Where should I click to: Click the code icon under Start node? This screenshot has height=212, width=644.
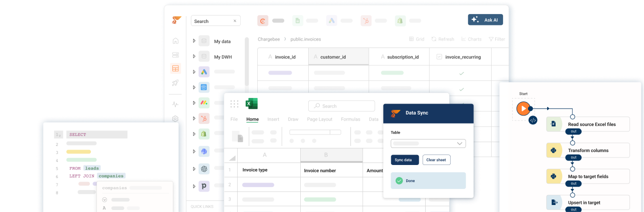[x=533, y=120]
